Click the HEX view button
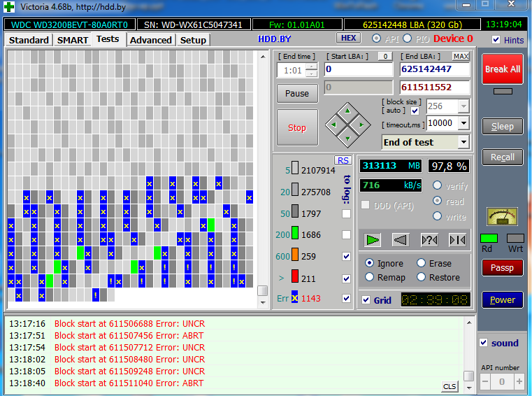The width and height of the screenshot is (532, 396). click(x=348, y=38)
